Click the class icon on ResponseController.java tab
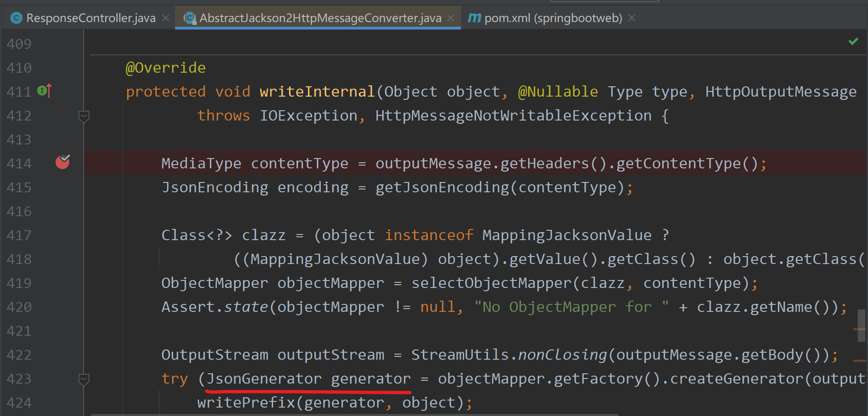Viewport: 868px width, 416px height. click(16, 18)
